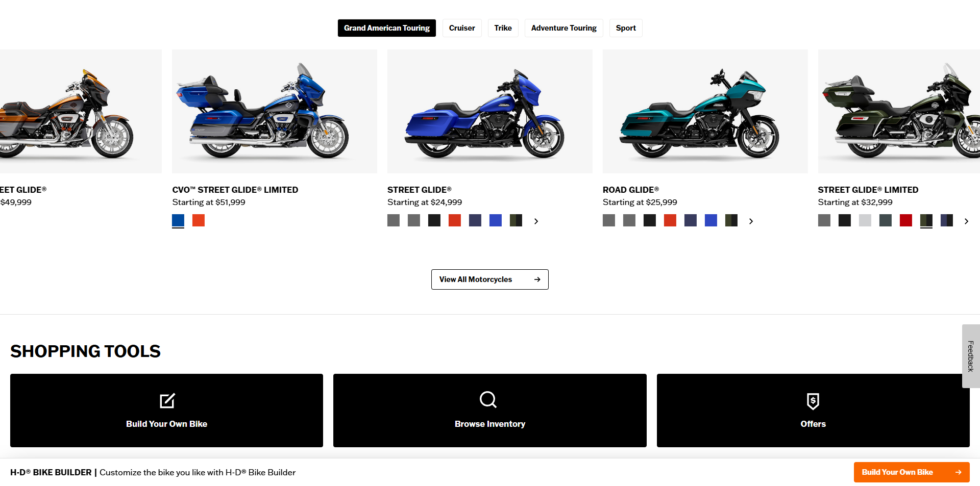
Task: Open the Street Glide title link
Action: tap(420, 190)
